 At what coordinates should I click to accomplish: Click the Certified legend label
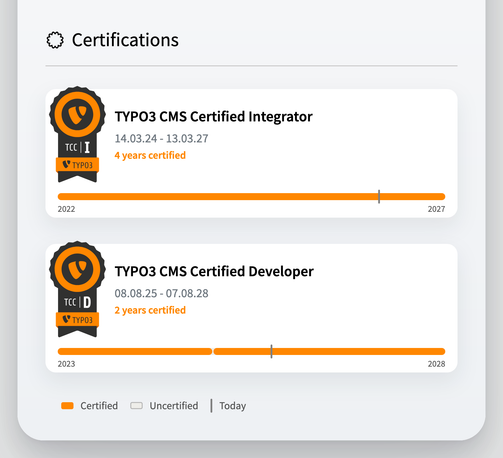click(99, 406)
